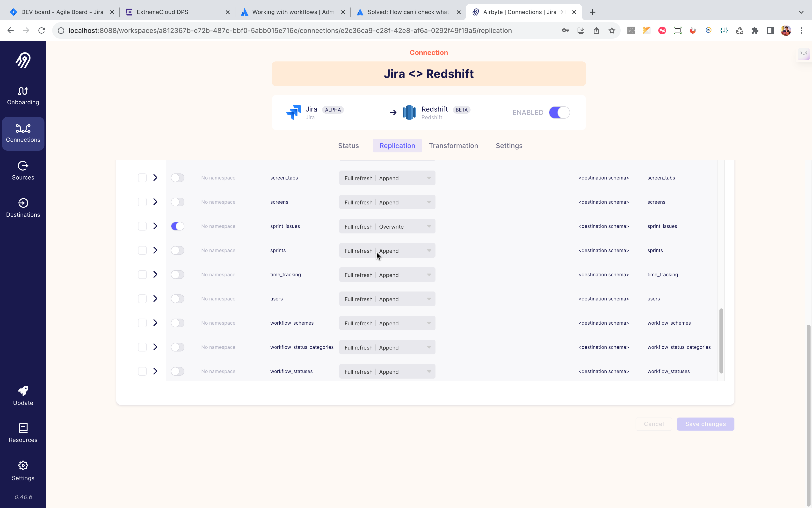Expand the time_tracking stream row
This screenshot has width=812, height=508.
point(155,275)
